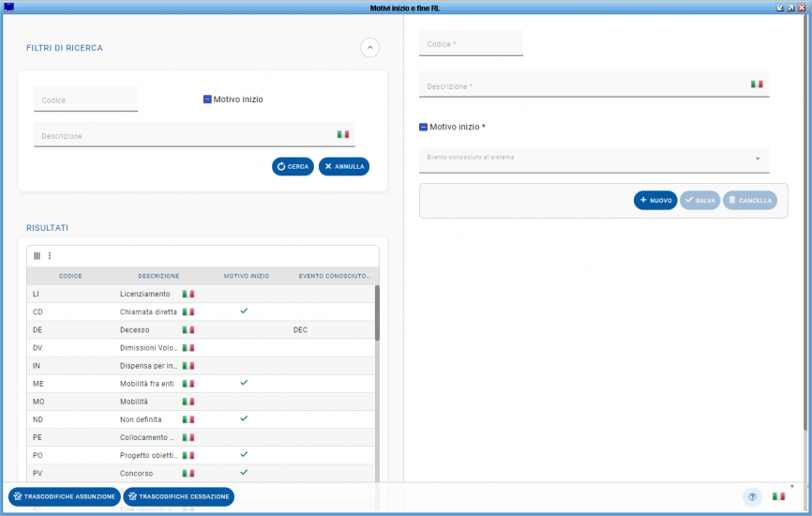Click the flag icon in right Descrizione field
Screen dimensions: 812x516
[x=757, y=84]
